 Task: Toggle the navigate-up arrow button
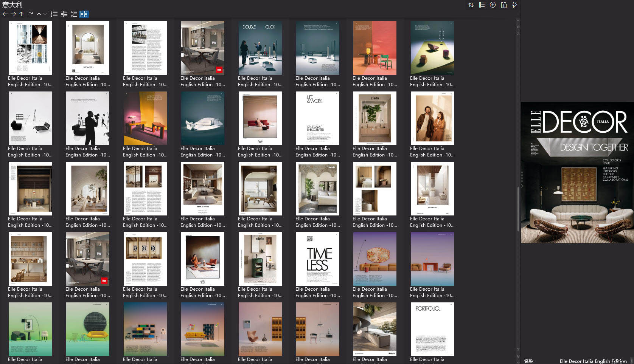point(22,14)
